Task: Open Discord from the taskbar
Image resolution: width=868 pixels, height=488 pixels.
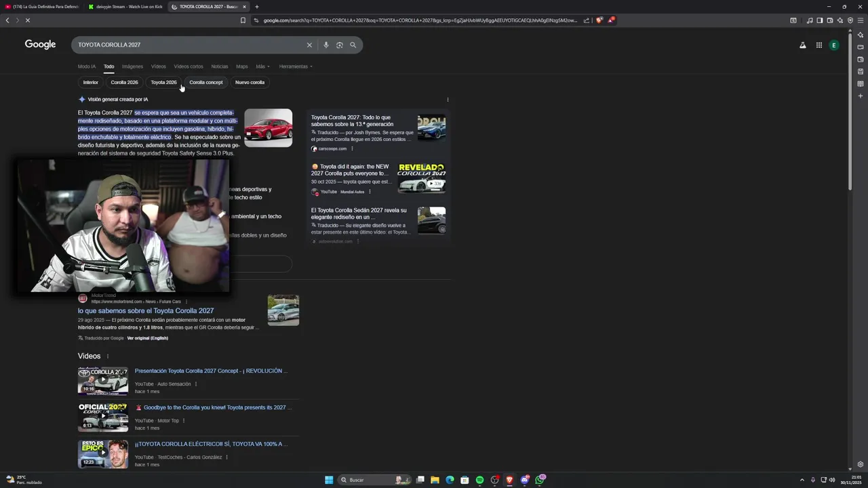Action: click(525, 480)
